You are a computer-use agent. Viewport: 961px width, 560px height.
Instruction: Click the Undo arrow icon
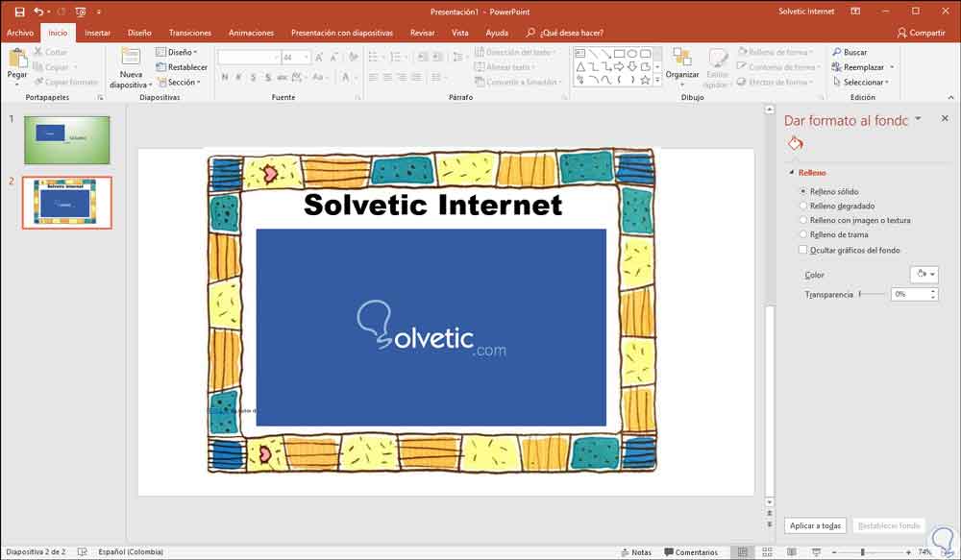coord(38,12)
